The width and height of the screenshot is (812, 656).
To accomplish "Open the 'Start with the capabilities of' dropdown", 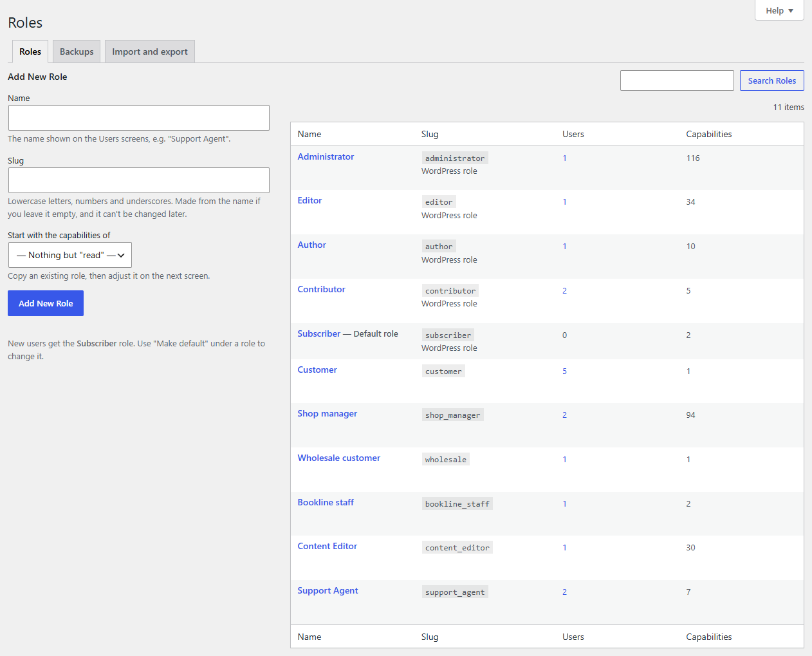I will pyautogui.click(x=70, y=255).
